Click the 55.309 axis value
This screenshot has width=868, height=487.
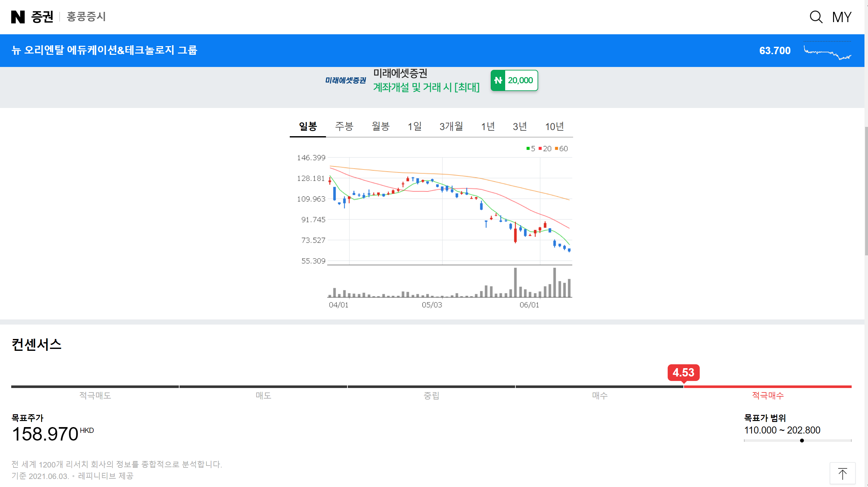tap(313, 261)
